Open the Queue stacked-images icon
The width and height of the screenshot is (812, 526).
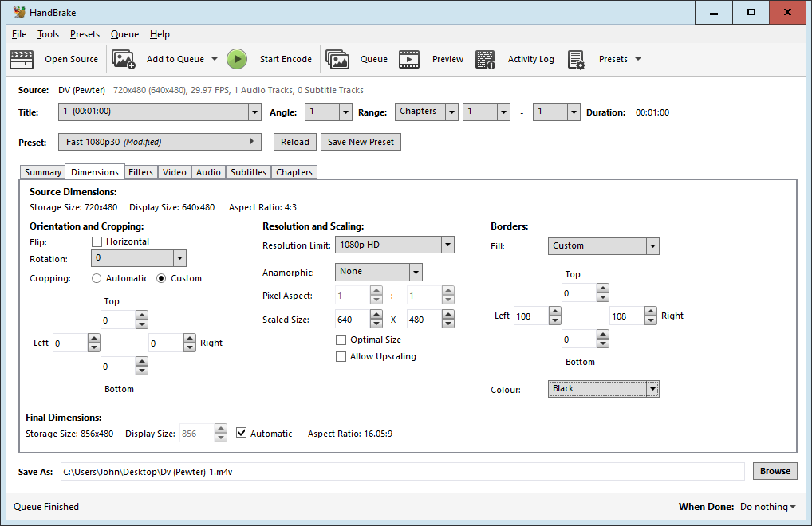(x=337, y=60)
